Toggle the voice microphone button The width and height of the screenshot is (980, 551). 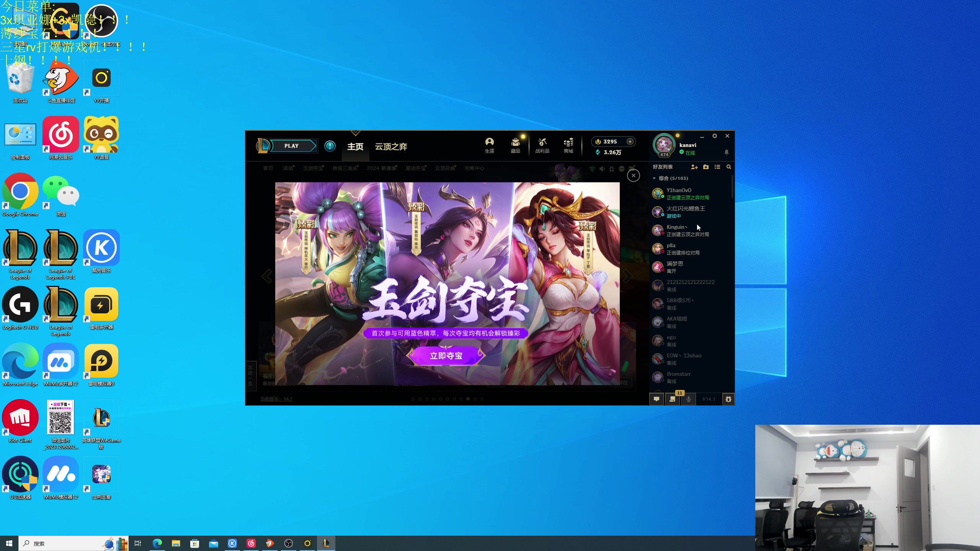(689, 399)
